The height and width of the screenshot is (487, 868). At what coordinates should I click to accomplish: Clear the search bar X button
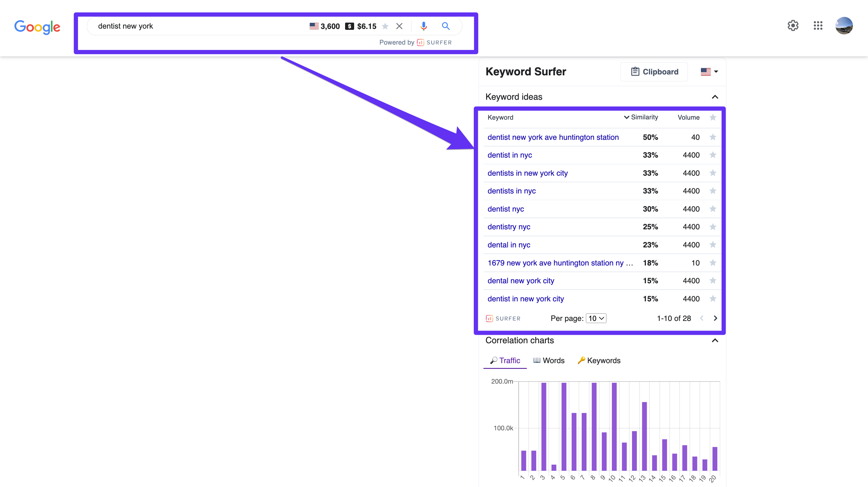(x=399, y=26)
